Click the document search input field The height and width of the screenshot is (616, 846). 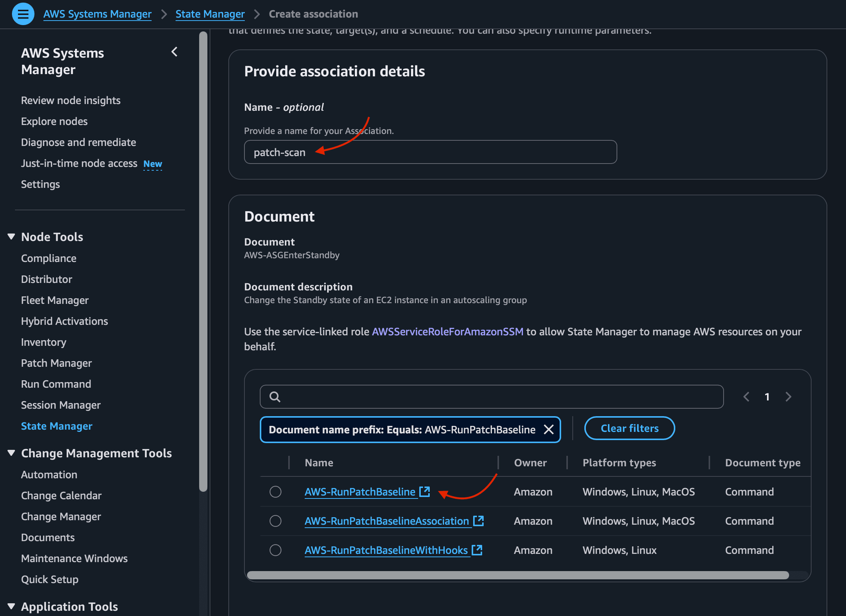pyautogui.click(x=492, y=397)
